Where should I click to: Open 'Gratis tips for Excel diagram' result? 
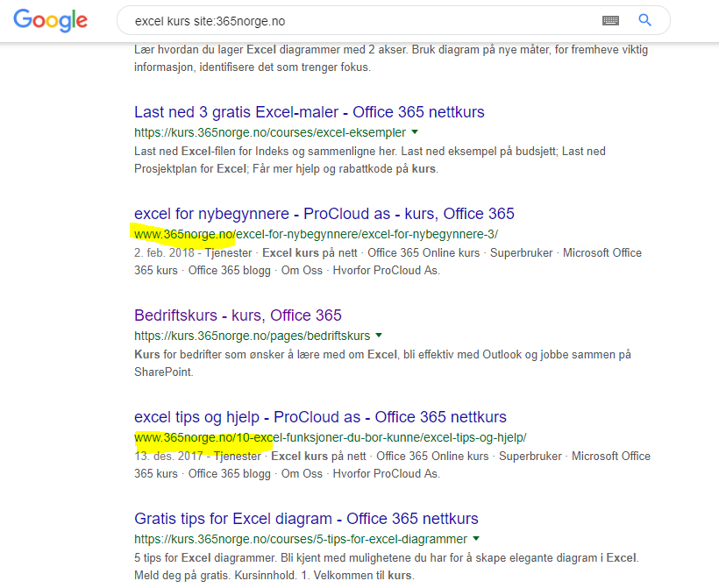pos(306,519)
